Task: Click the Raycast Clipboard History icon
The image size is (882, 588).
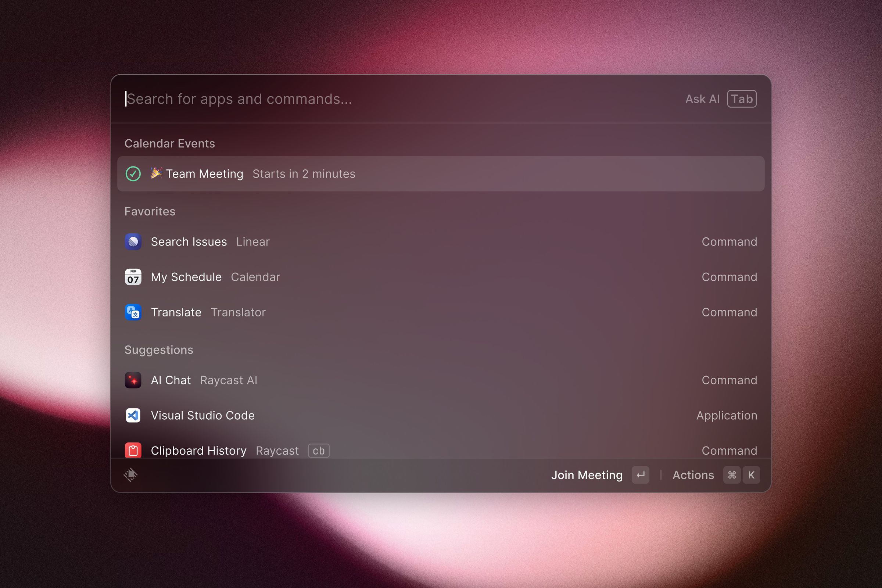Action: pyautogui.click(x=135, y=450)
